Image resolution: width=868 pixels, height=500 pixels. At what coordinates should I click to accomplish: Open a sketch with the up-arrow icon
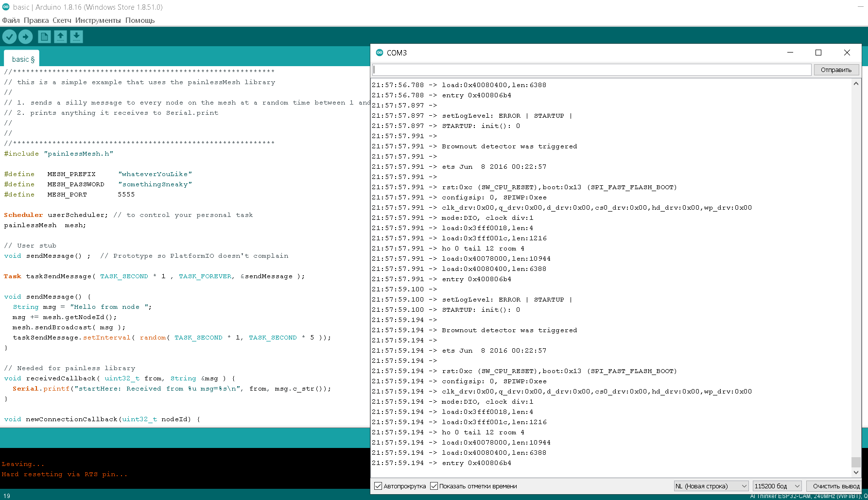point(60,36)
